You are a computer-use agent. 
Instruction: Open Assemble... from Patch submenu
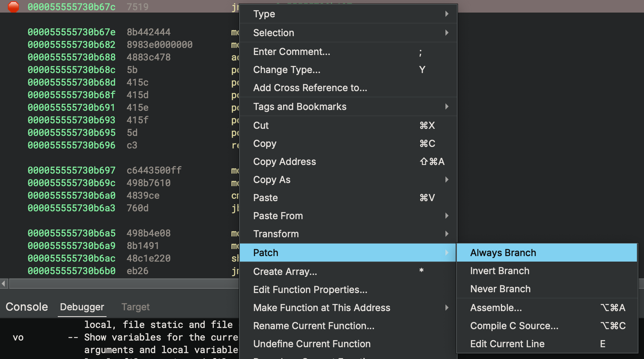click(x=547, y=308)
